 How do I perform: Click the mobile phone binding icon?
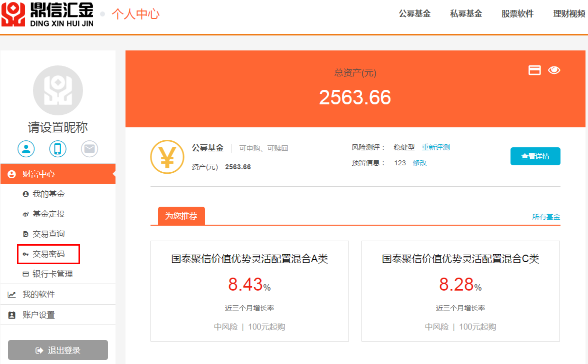(57, 148)
